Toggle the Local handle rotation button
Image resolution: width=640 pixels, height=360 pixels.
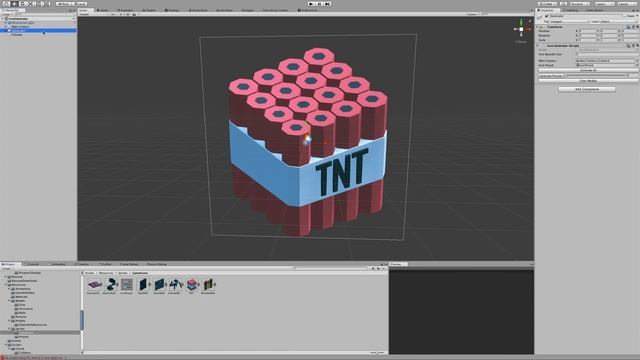coord(79,4)
